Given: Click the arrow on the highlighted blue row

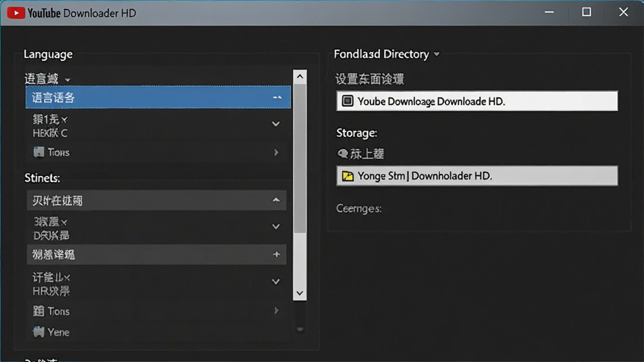Looking at the screenshot, I should click(x=277, y=97).
